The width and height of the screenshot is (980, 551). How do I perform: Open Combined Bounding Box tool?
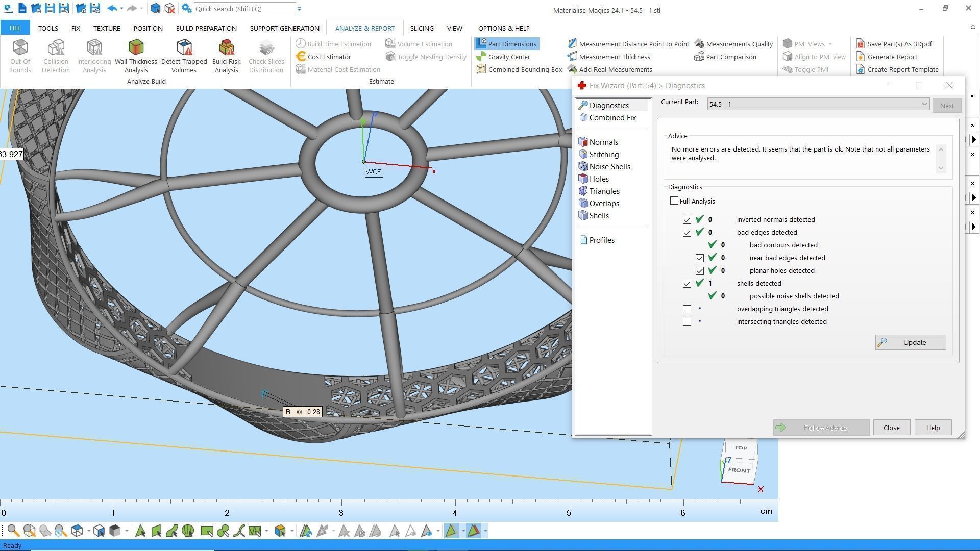519,69
